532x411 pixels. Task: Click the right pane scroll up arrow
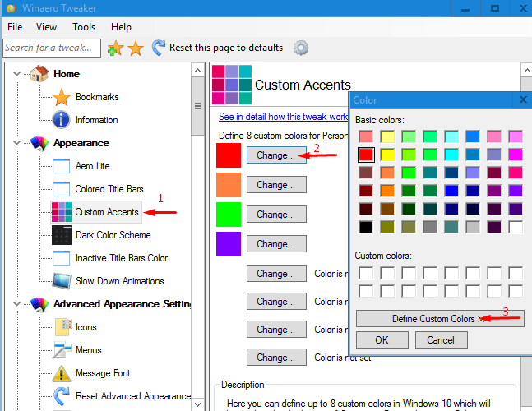[526, 71]
